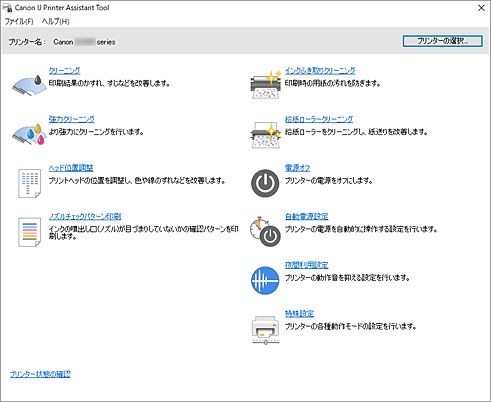The image size is (491, 402).
Task: Open the プリンター状態の確認 link
Action: coord(40,374)
